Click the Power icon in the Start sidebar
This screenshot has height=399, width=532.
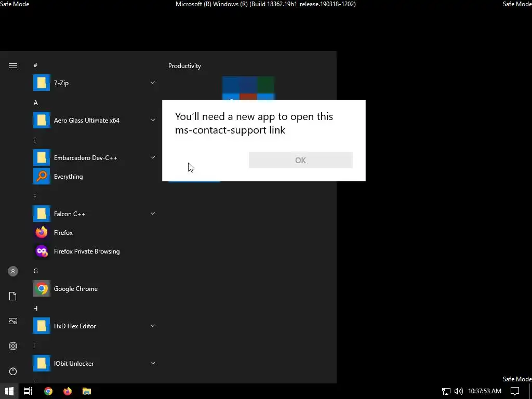[x=13, y=371]
